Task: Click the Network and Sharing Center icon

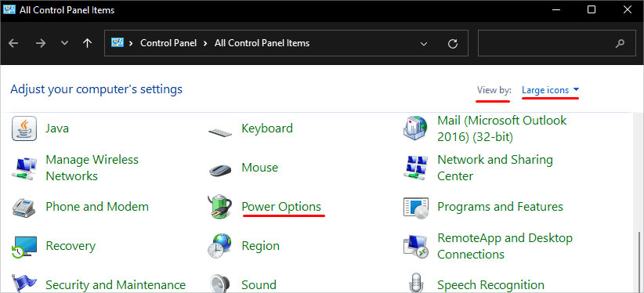Action: click(416, 168)
